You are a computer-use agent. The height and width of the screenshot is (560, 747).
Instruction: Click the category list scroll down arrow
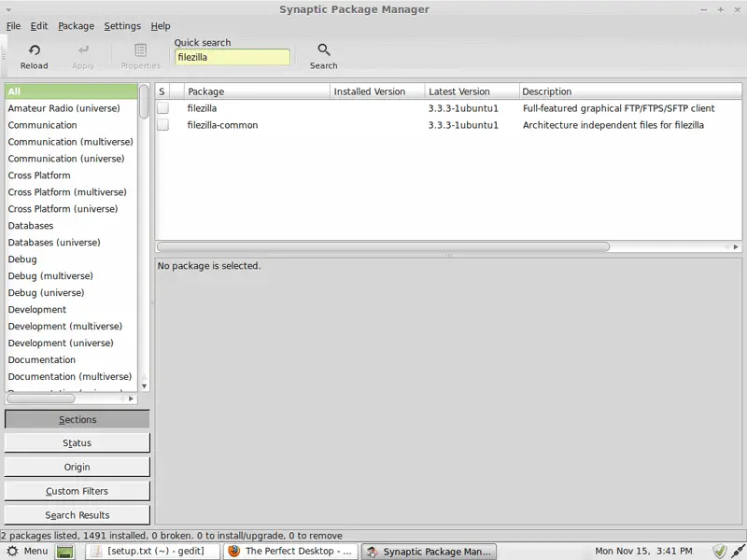coord(144,385)
